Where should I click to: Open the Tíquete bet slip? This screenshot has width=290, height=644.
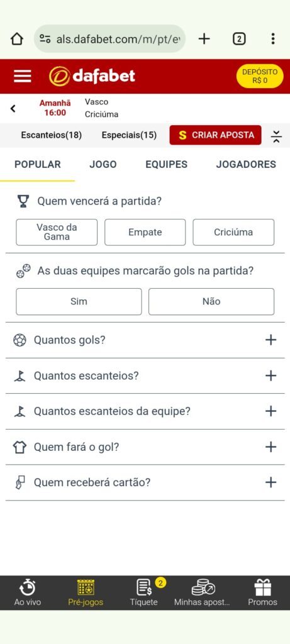[x=144, y=592]
